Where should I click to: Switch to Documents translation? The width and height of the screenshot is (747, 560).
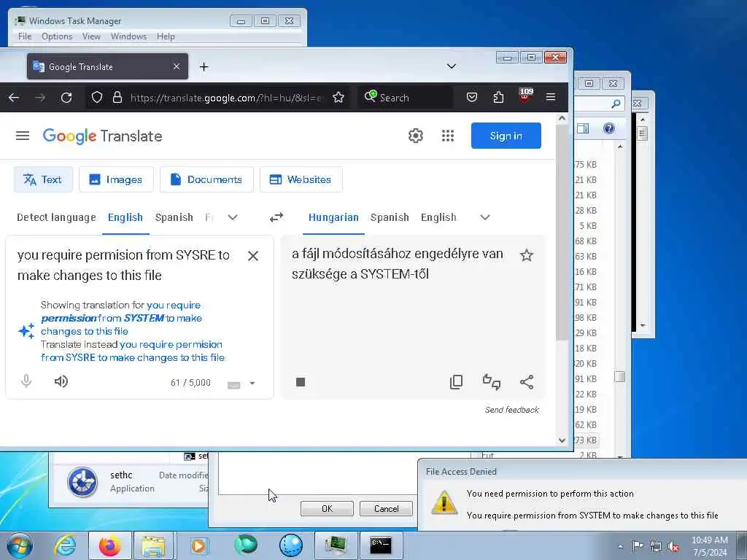(x=206, y=179)
